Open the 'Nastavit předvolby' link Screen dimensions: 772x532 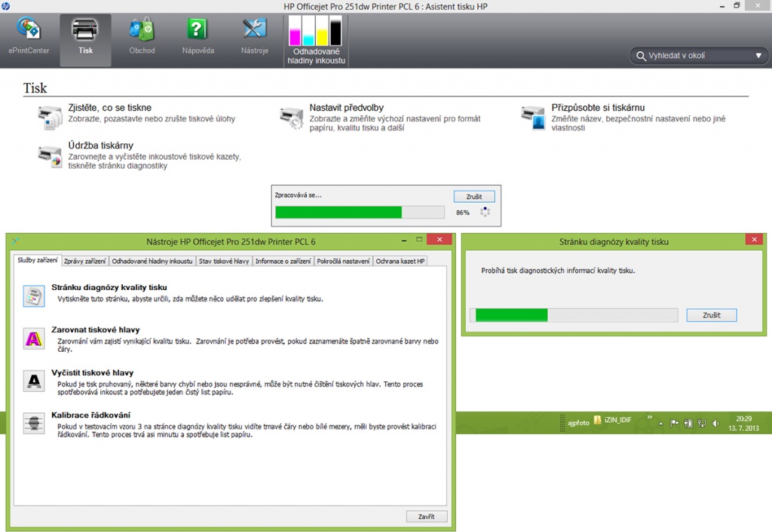[x=346, y=108]
